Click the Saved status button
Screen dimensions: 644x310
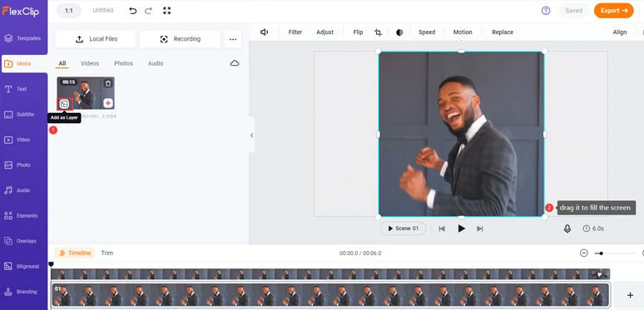tap(573, 11)
